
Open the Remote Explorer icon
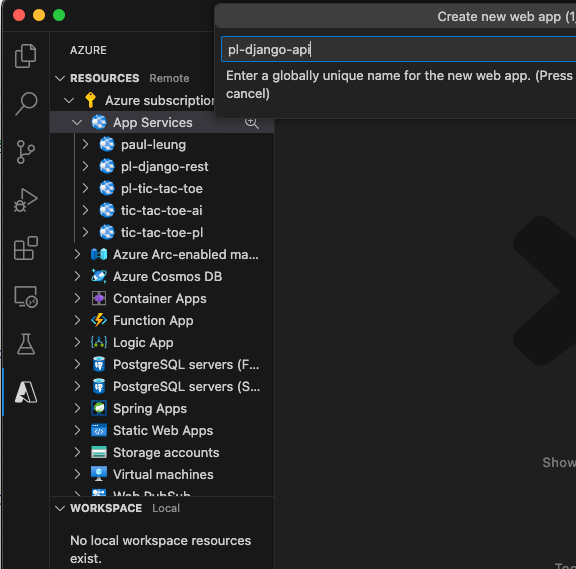coord(26,296)
